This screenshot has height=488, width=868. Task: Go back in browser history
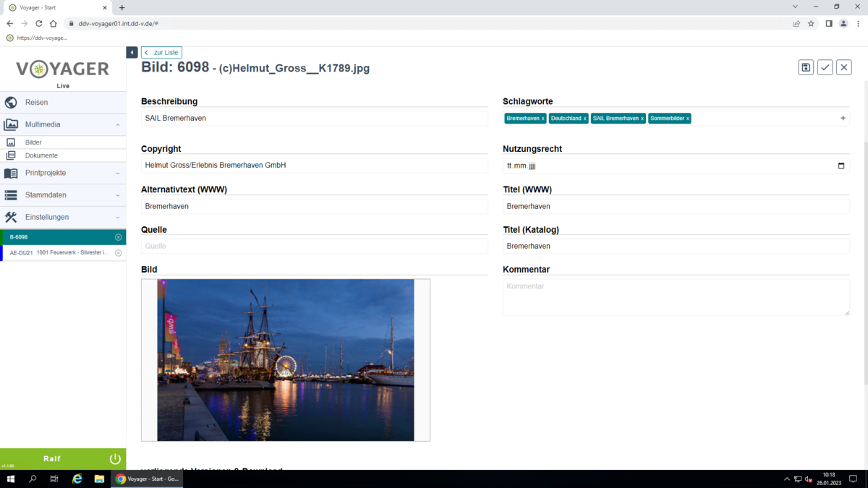coord(9,23)
